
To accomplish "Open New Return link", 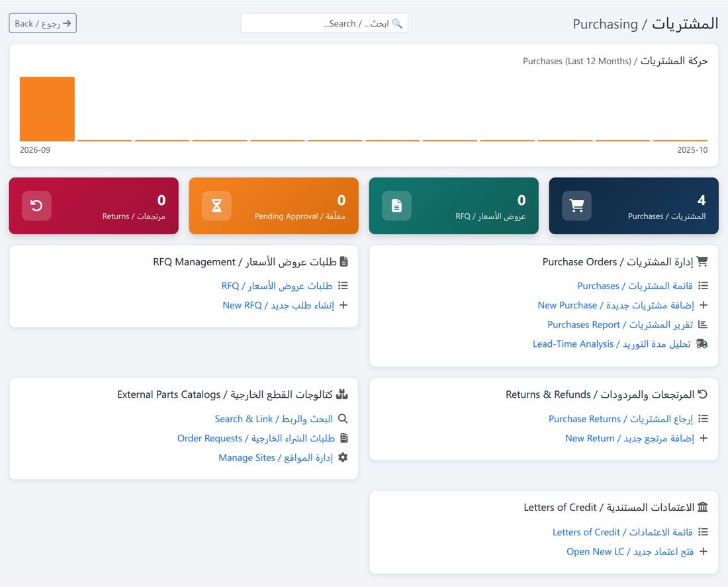I will pos(629,438).
